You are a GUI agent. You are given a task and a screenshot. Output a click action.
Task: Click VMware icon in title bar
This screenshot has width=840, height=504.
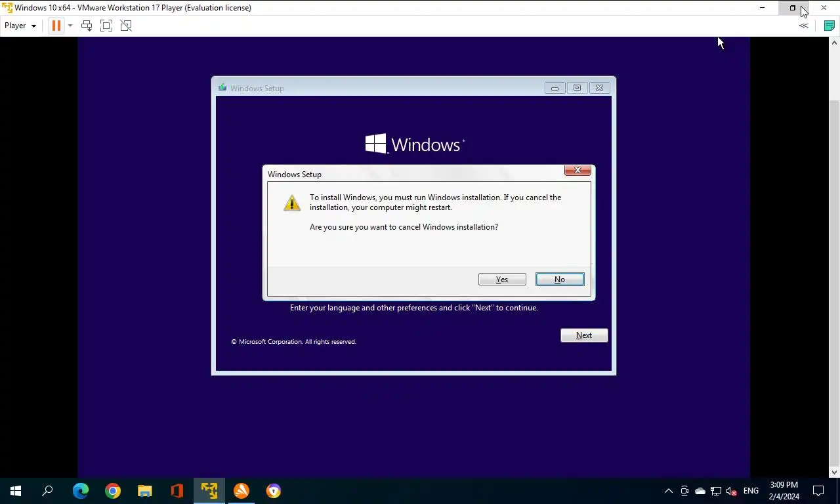(7, 8)
